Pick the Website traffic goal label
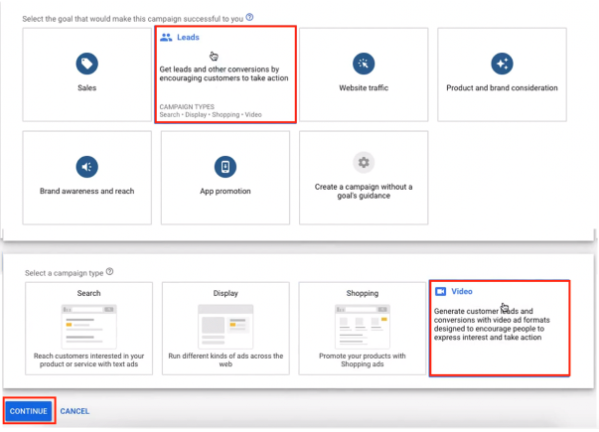Screen dimensions: 599x432 (x=363, y=88)
